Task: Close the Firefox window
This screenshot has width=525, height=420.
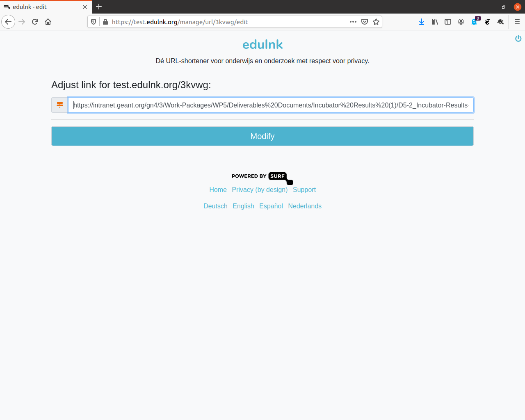Action: pyautogui.click(x=518, y=7)
